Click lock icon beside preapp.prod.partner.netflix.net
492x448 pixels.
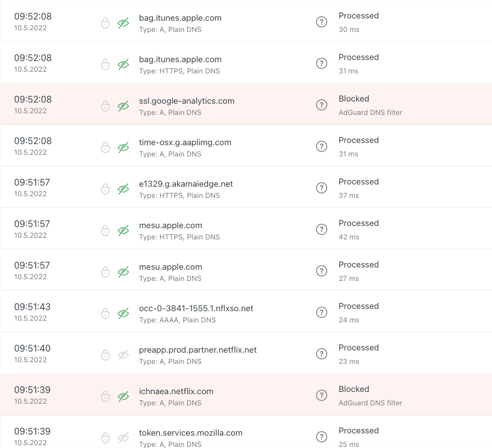pyautogui.click(x=105, y=355)
